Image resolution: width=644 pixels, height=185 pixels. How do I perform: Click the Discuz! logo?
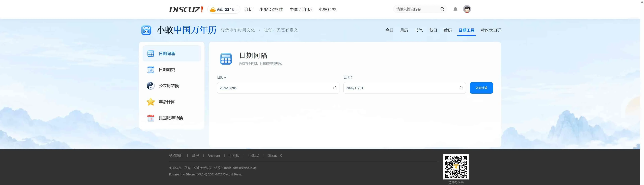pyautogui.click(x=186, y=10)
